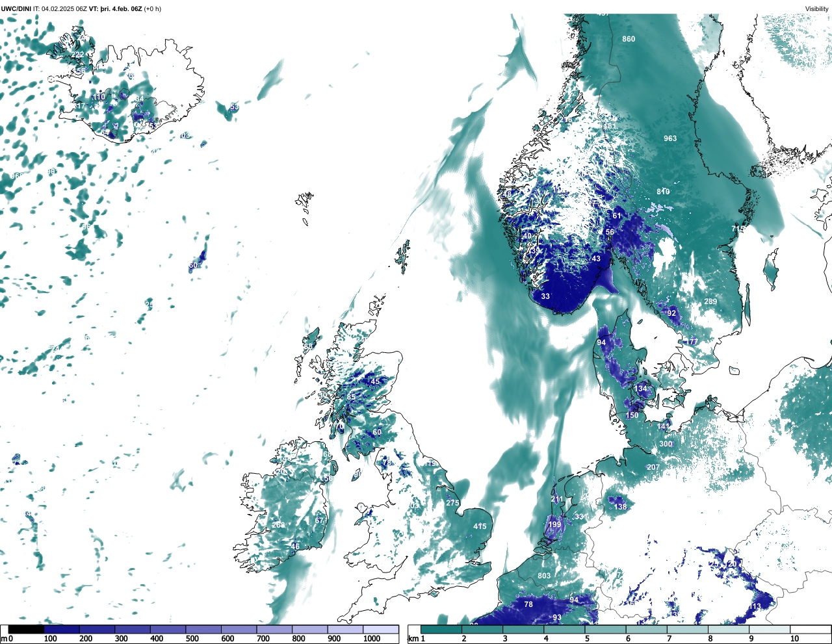Click the 85 value in western Scotland
Screen dimensions: 832x644
[x=351, y=397]
